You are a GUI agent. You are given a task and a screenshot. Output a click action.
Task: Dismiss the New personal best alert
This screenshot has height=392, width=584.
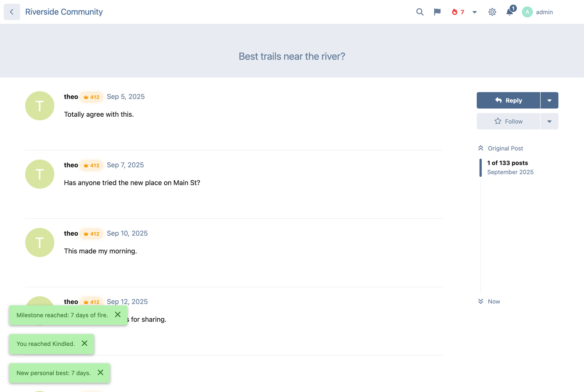pos(100,373)
